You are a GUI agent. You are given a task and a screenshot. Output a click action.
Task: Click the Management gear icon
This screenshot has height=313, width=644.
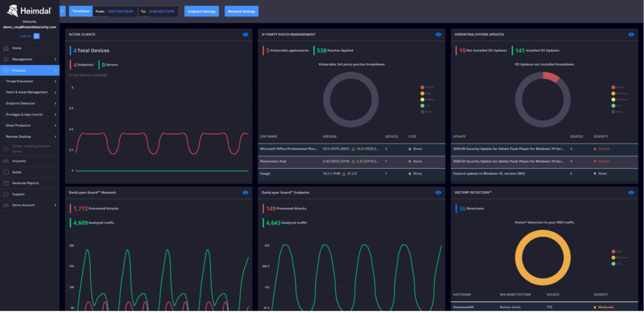pyautogui.click(x=6, y=59)
